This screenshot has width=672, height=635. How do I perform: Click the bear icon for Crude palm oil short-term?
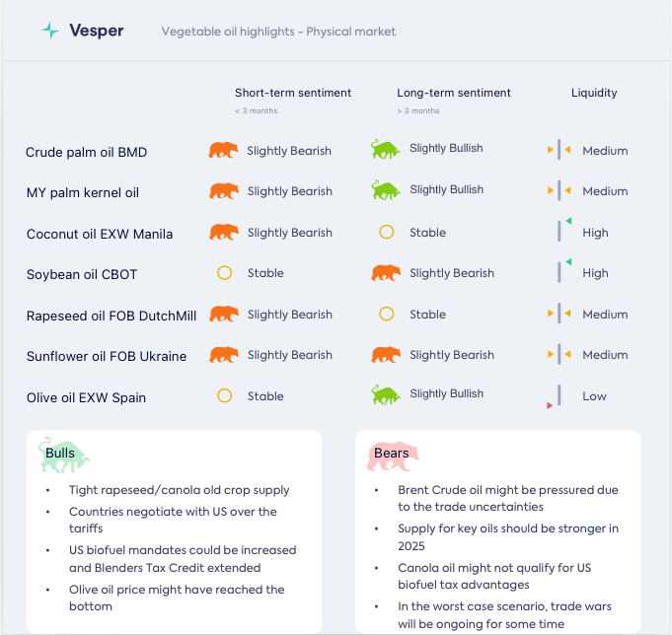pyautogui.click(x=224, y=150)
